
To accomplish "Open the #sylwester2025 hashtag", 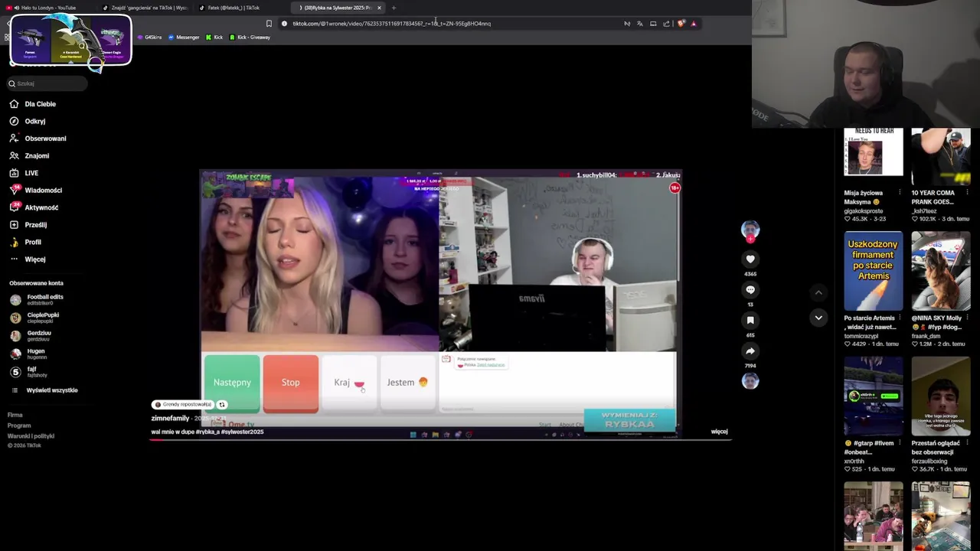I will coord(243,432).
